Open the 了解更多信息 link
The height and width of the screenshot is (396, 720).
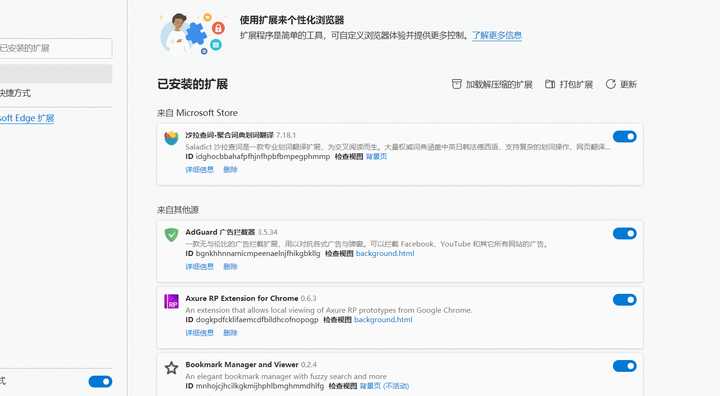(x=497, y=35)
